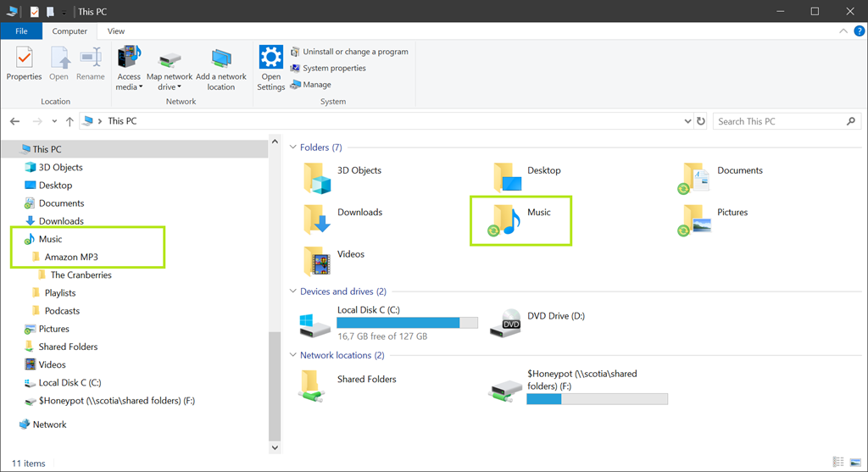Minimize the ribbon with chevron arrow
This screenshot has height=472, width=868.
843,31
